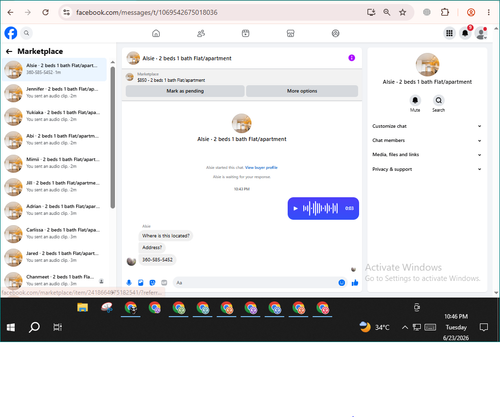This screenshot has width=500, height=417.
Task: Open the Carlissa conversation
Action: point(55,234)
